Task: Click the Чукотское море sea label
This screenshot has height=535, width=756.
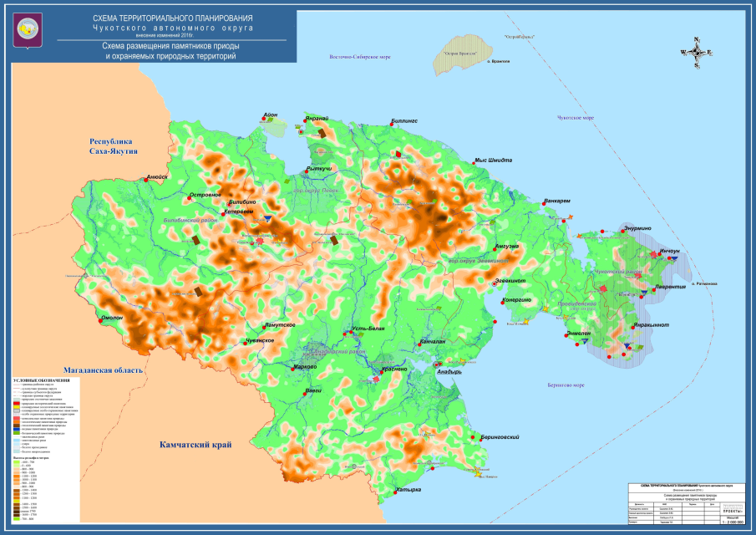Action: tap(576, 118)
